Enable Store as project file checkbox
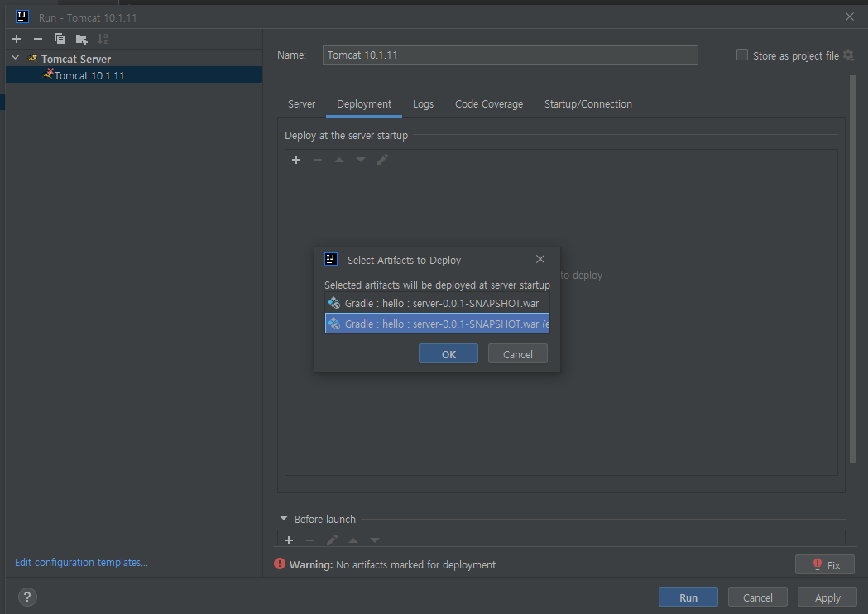 pos(741,55)
